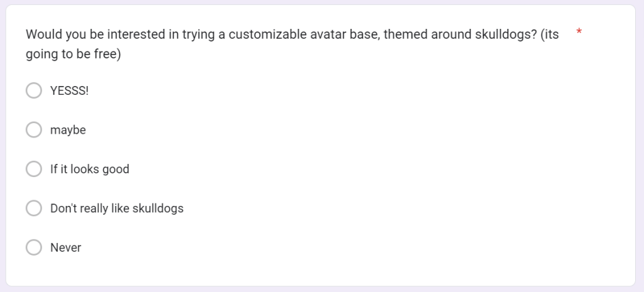Image resolution: width=644 pixels, height=292 pixels.
Task: Respond with the undecided "maybe" choice
Action: [x=33, y=130]
